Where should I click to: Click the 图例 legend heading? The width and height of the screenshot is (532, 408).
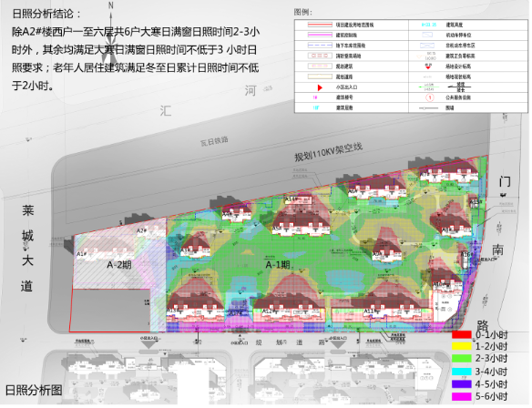pyautogui.click(x=303, y=12)
